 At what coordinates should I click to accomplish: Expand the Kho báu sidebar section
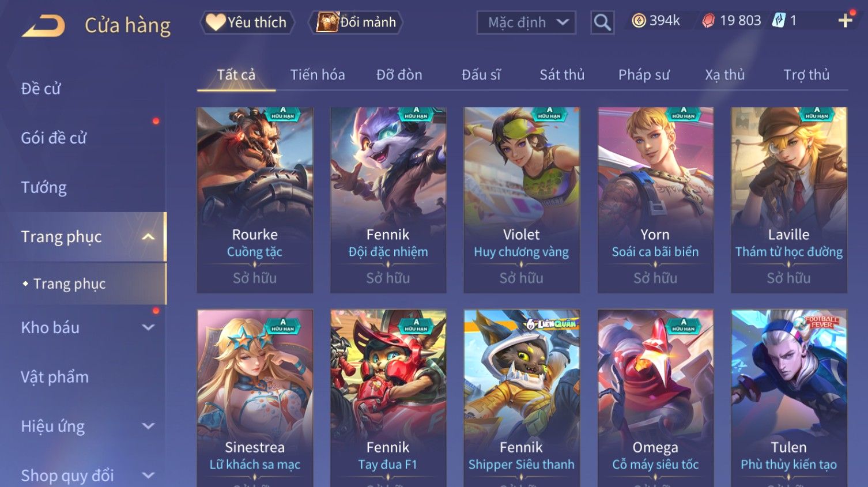tap(148, 327)
